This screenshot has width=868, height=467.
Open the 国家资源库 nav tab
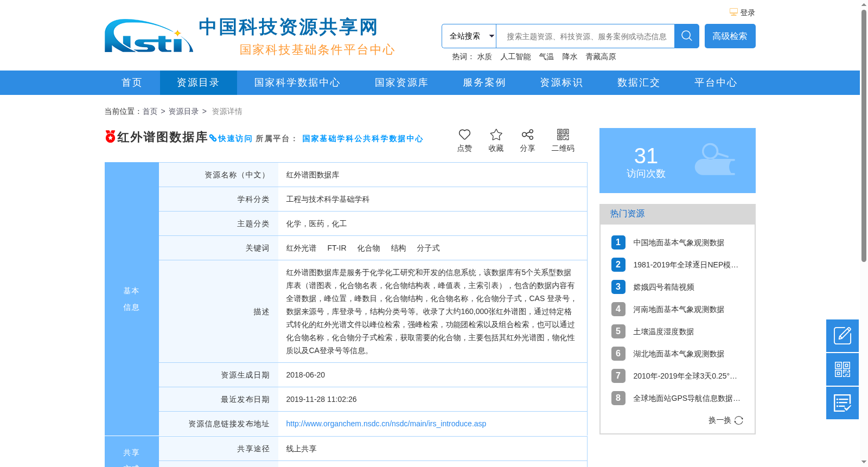pyautogui.click(x=401, y=82)
